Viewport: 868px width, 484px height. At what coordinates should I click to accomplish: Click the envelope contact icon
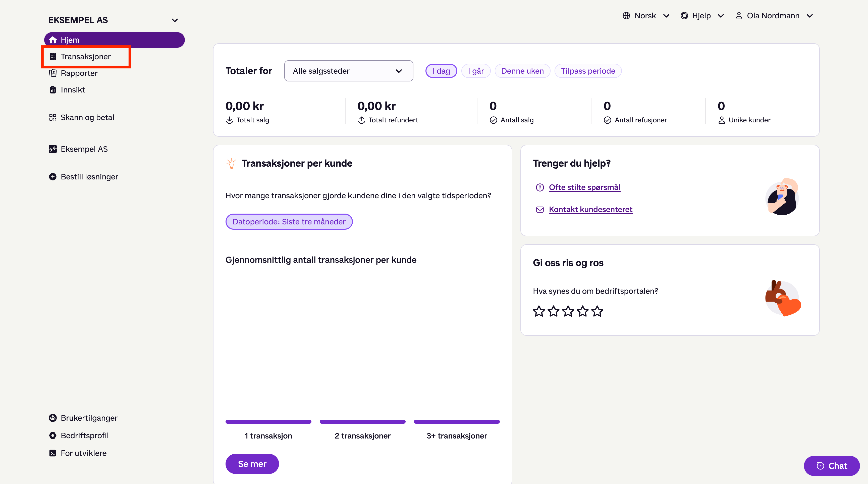point(540,210)
